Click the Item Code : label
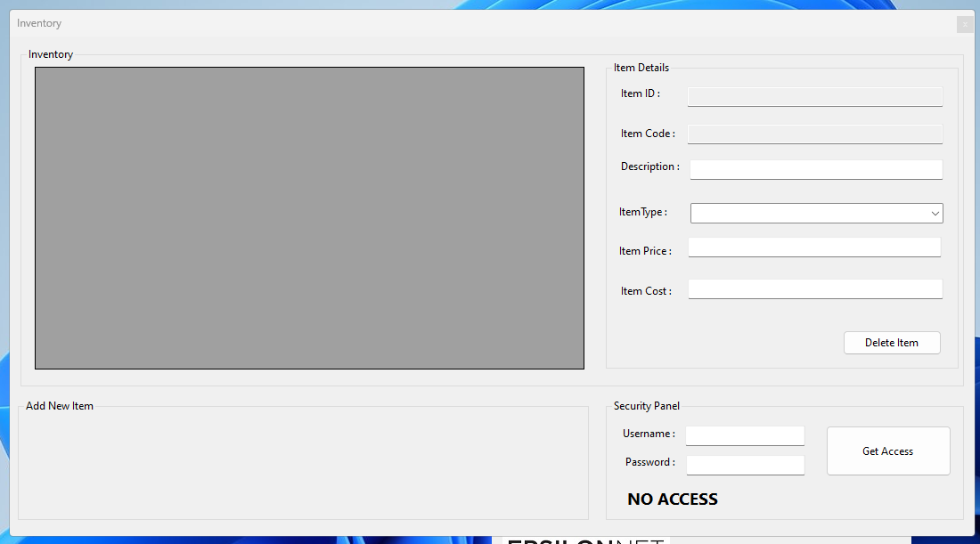The height and width of the screenshot is (544, 980). point(648,134)
